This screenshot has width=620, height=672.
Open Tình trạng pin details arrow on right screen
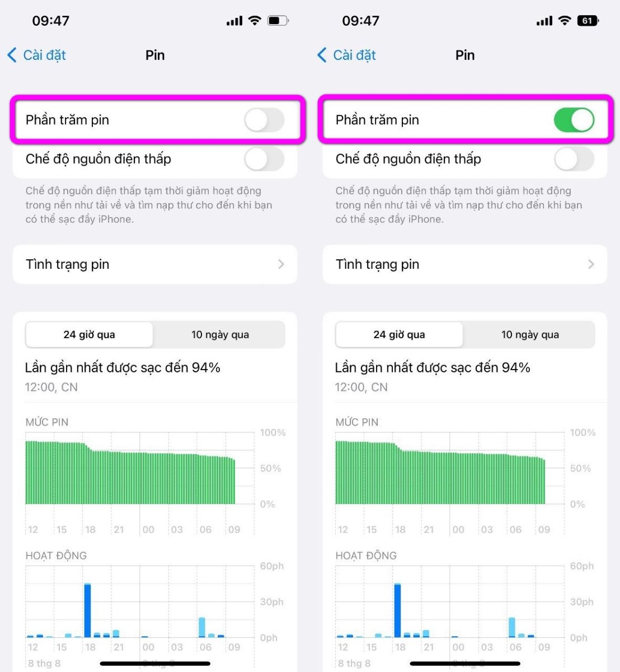591,264
